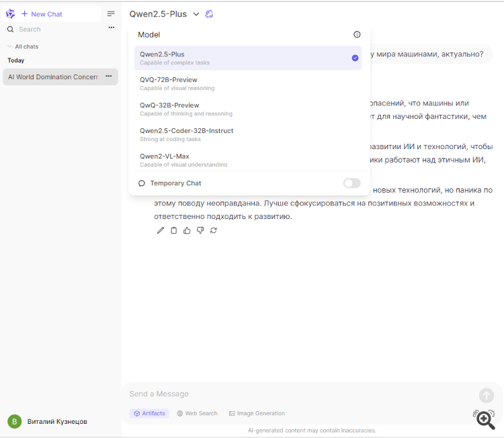Like the response with thumbs up
Image resolution: width=504 pixels, height=438 pixels.
tap(187, 230)
